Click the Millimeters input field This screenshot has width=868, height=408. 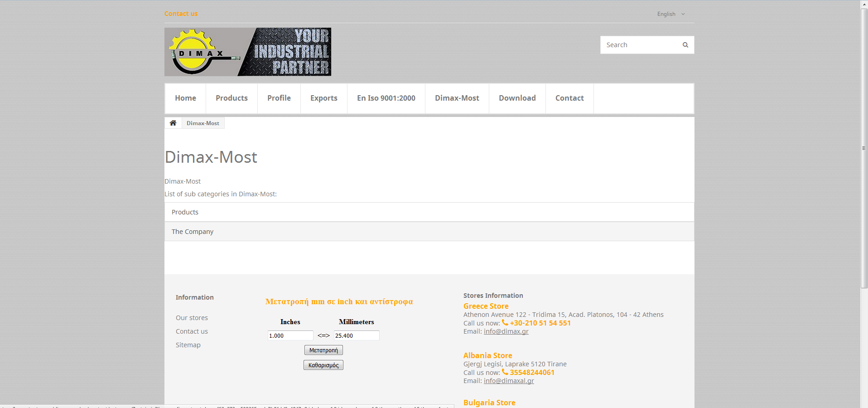point(357,335)
